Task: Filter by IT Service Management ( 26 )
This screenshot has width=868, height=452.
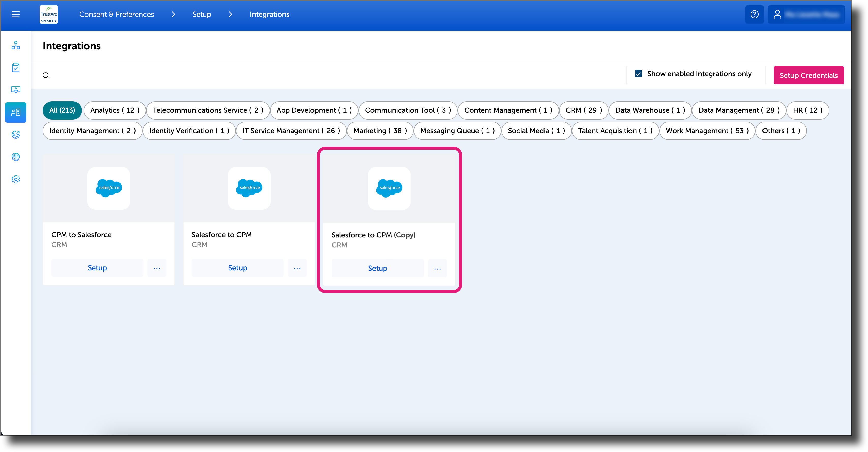Action: (291, 131)
